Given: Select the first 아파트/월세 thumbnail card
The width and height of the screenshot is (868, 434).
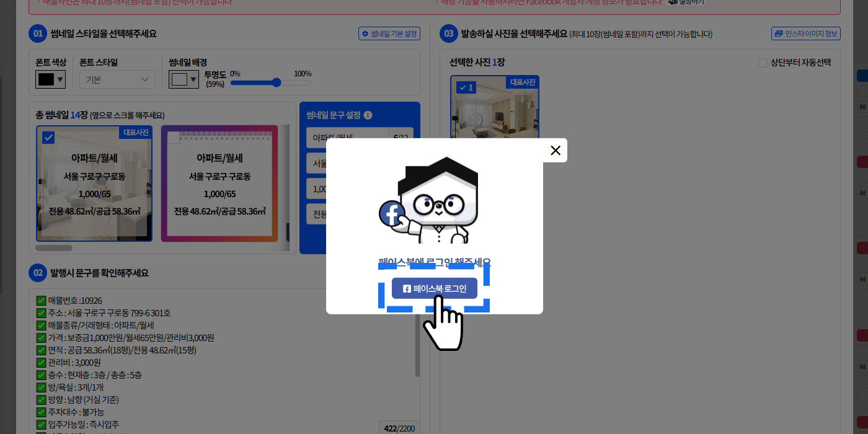Looking at the screenshot, I should tap(94, 183).
